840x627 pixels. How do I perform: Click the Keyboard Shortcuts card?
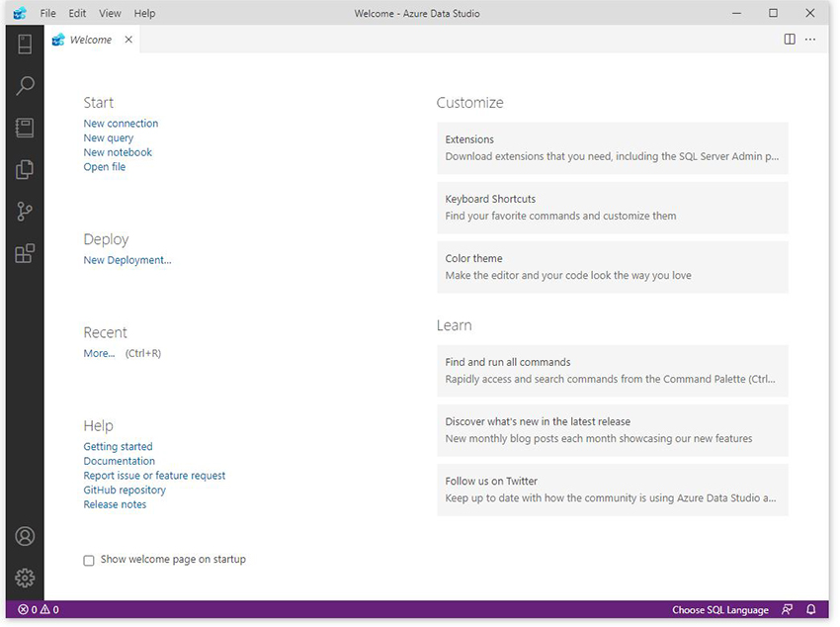pyautogui.click(x=613, y=208)
